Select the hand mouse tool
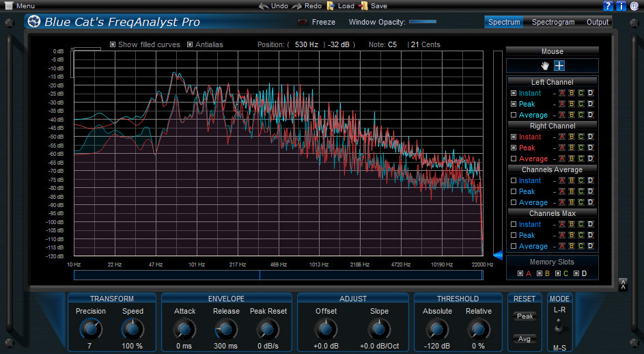 pos(545,66)
